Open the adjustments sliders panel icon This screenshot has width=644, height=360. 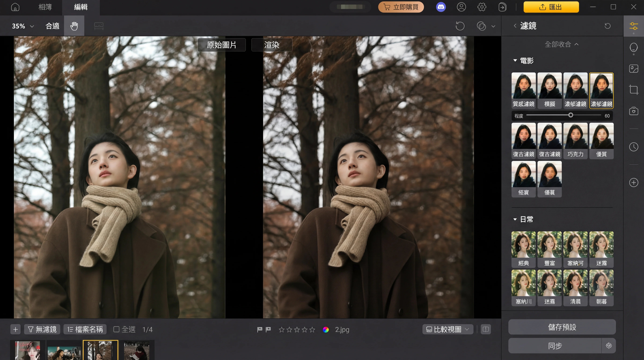point(633,26)
